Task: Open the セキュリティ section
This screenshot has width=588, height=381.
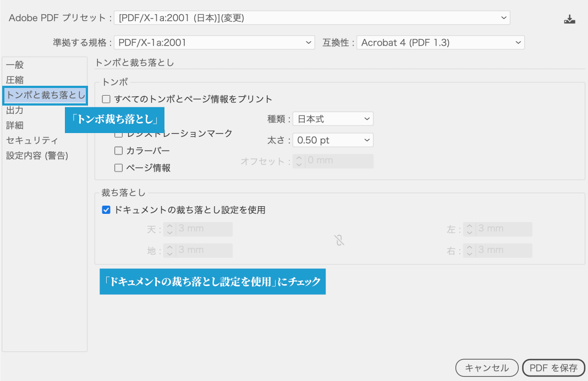Action: coord(32,140)
